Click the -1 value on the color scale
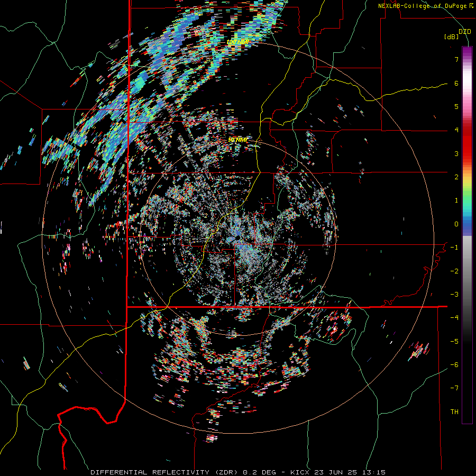The height and width of the screenshot is (476, 476). point(454,248)
